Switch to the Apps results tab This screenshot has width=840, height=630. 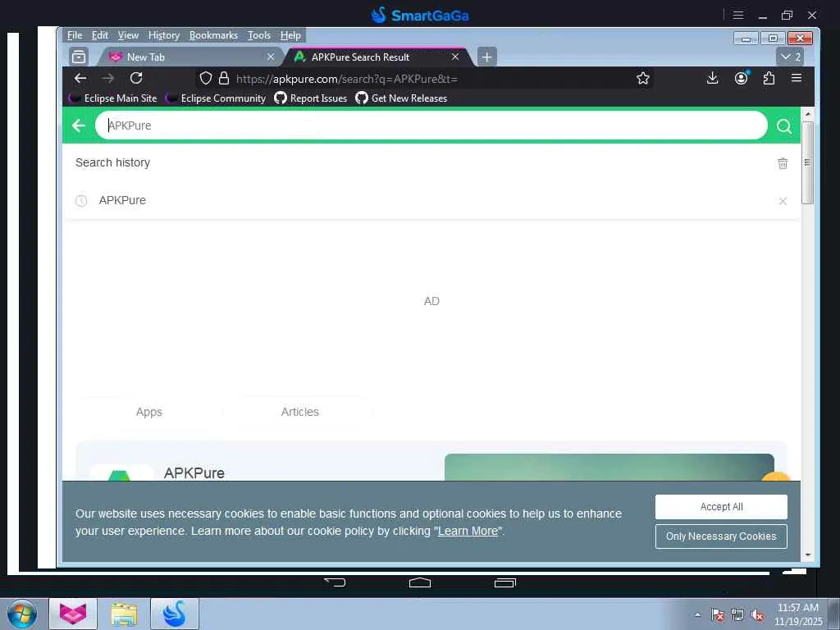(x=149, y=412)
